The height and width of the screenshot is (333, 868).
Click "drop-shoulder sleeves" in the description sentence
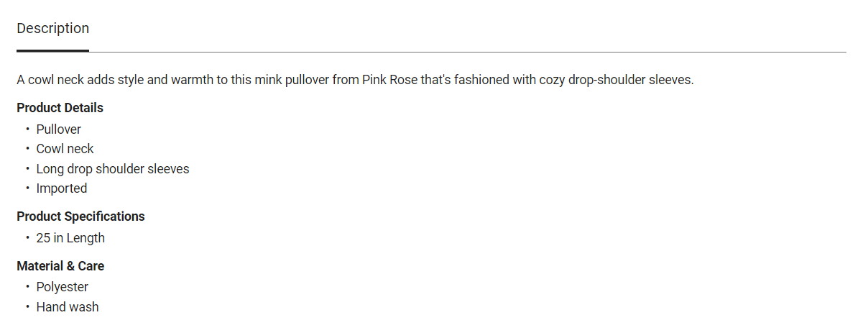pos(629,80)
